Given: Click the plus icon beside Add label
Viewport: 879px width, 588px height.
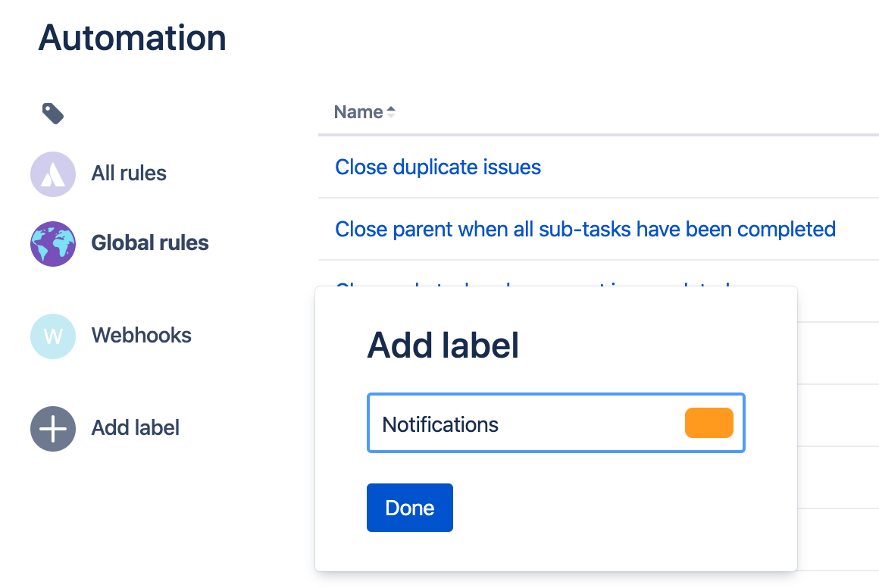Looking at the screenshot, I should point(52,428).
